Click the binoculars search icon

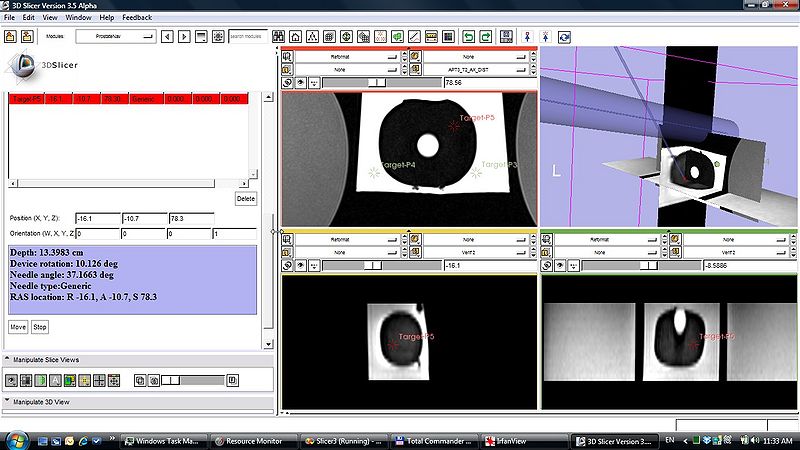[278, 37]
